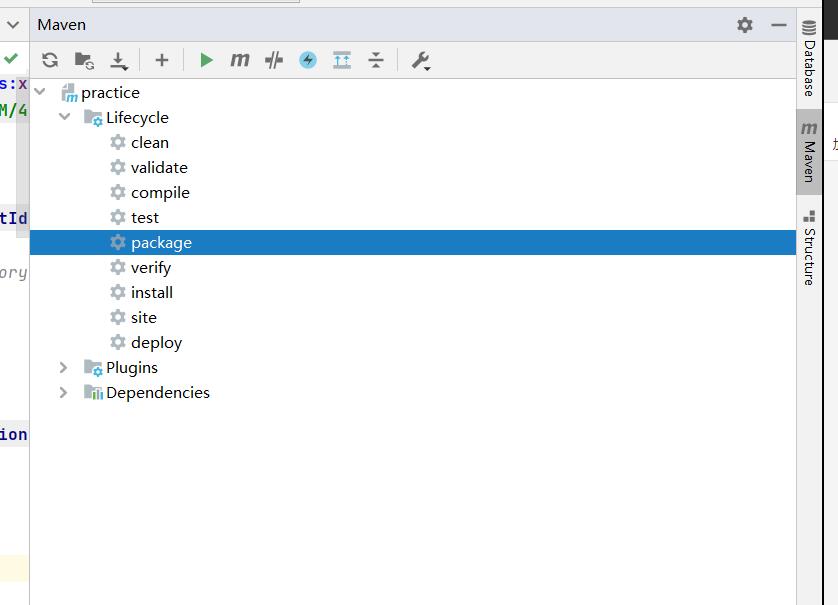Toggle Offline Mode lightning icon
838x605 pixels.
(x=308, y=60)
